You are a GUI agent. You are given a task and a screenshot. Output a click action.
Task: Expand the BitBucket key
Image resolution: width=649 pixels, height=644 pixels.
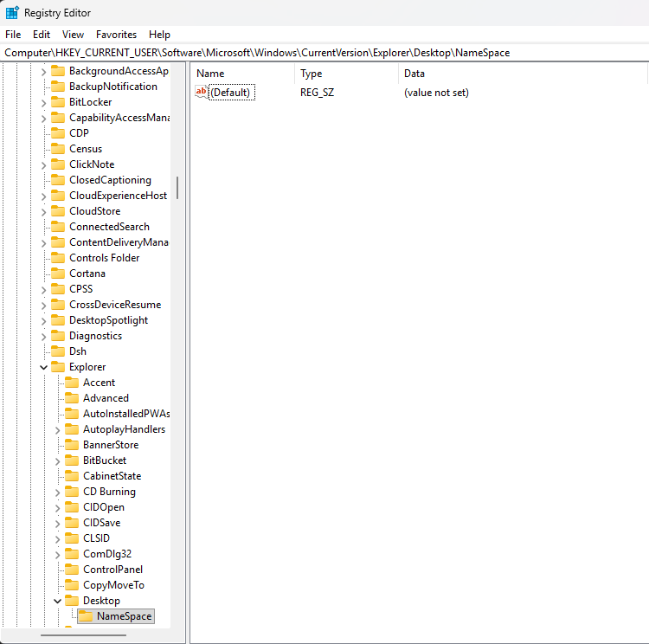[x=57, y=461]
